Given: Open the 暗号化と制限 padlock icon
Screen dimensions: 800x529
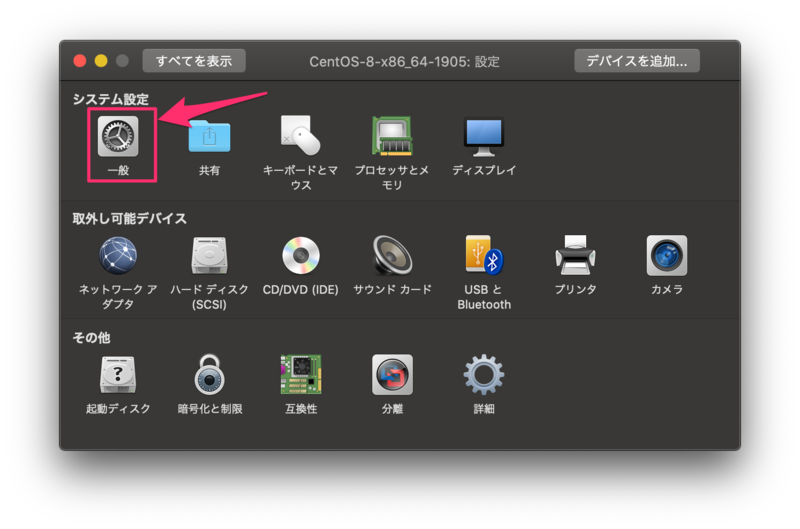Looking at the screenshot, I should 209,374.
